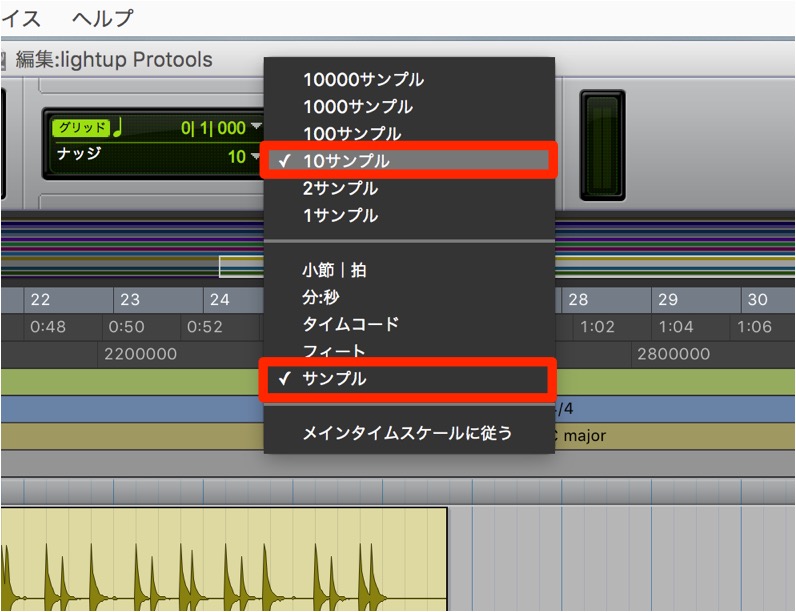Click bar 22 on the ruler

tap(40, 299)
